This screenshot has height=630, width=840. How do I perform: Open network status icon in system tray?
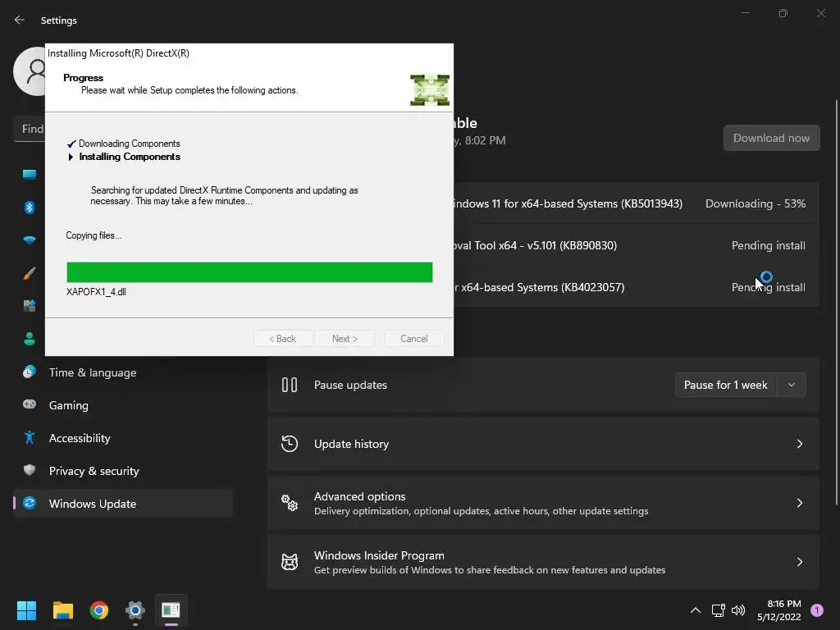tap(719, 609)
